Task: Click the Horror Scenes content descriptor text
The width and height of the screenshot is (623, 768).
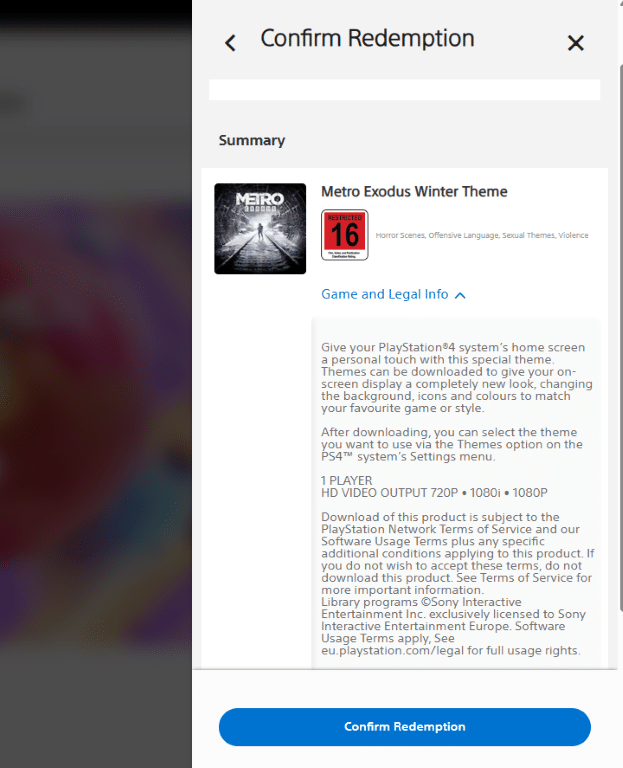Action: [x=400, y=236]
